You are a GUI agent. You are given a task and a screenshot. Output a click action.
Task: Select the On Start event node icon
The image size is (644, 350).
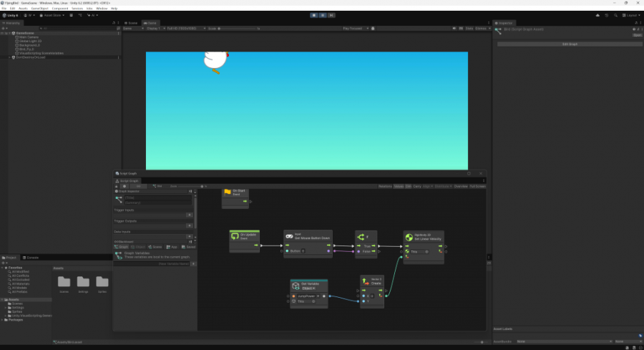click(228, 192)
